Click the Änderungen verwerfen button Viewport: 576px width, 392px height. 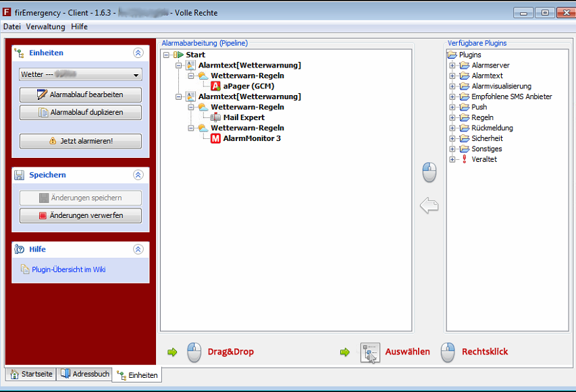(x=81, y=216)
